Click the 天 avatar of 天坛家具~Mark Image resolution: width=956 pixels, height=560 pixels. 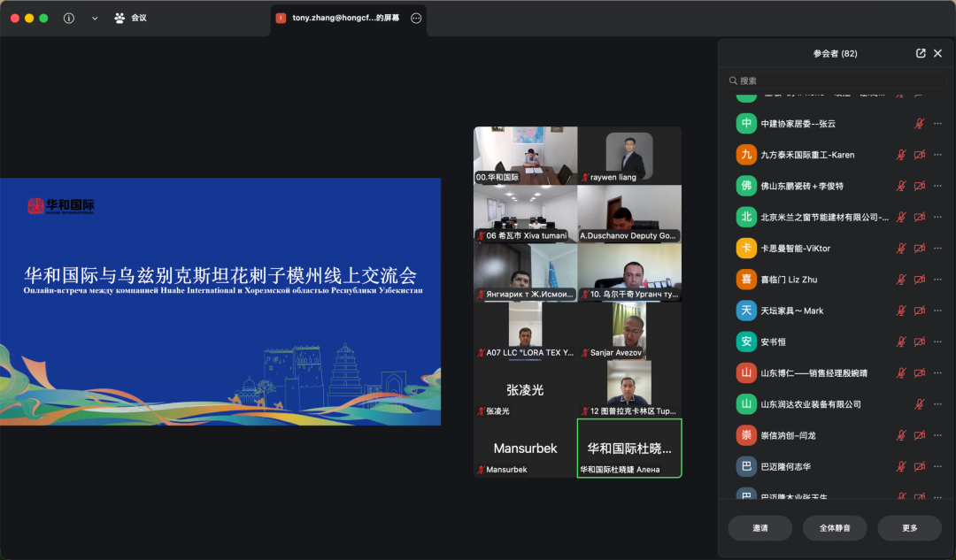point(746,311)
